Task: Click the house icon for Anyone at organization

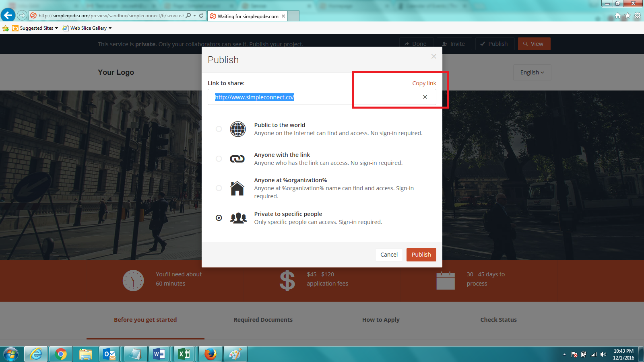Action: coord(237,188)
